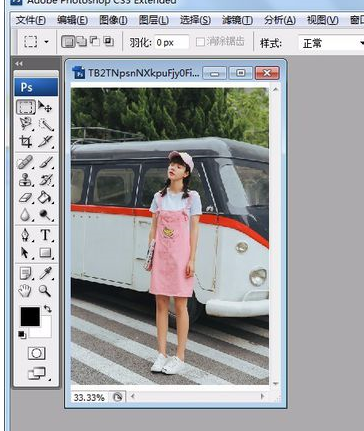Select the Move tool
The width and height of the screenshot is (364, 431).
(x=45, y=107)
